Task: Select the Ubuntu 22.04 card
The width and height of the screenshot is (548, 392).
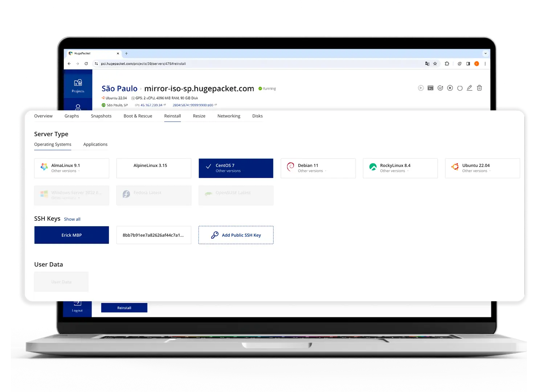Action: click(x=483, y=168)
